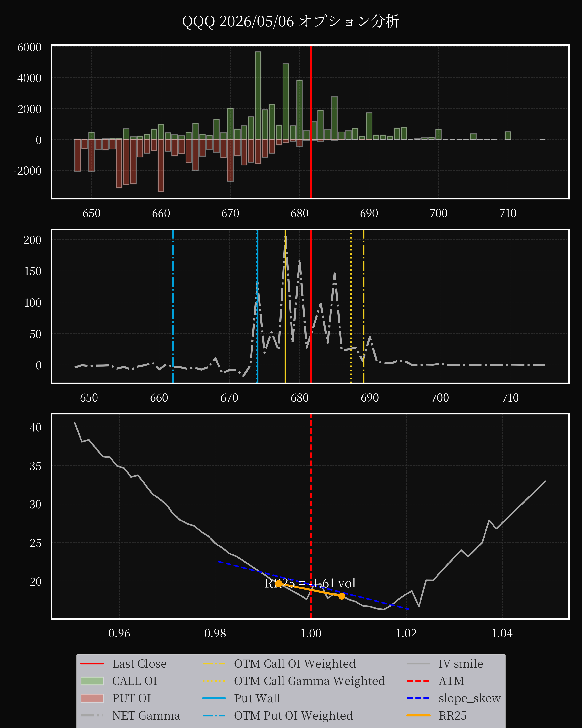582x728 pixels.
Task: Click the dashed red ATM line in IV chart
Action: [311, 516]
